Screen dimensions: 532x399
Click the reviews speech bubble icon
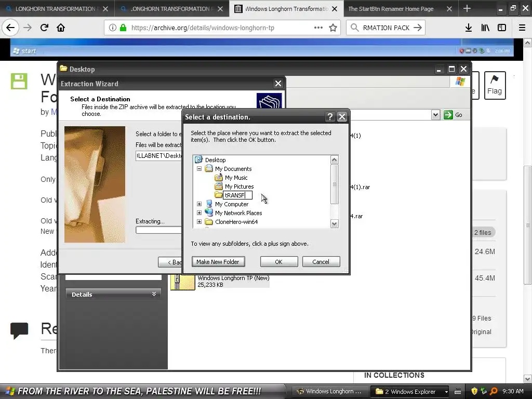[x=19, y=331]
